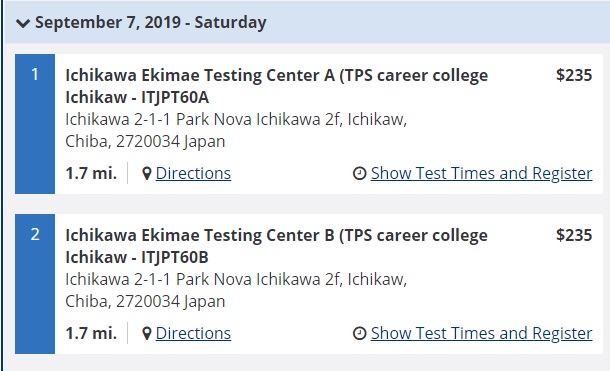Click 1.7 mi. distance for Center B
The image size is (610, 371).
click(x=91, y=333)
